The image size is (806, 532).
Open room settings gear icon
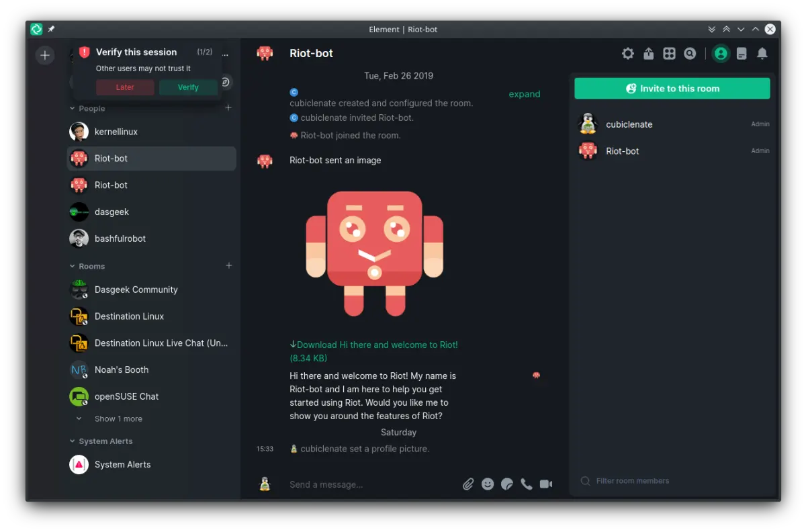627,54
